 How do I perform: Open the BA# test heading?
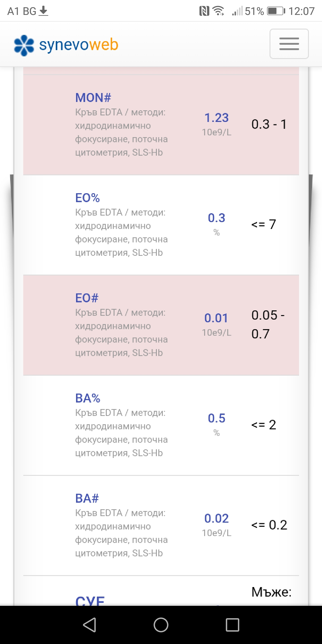pyautogui.click(x=87, y=498)
